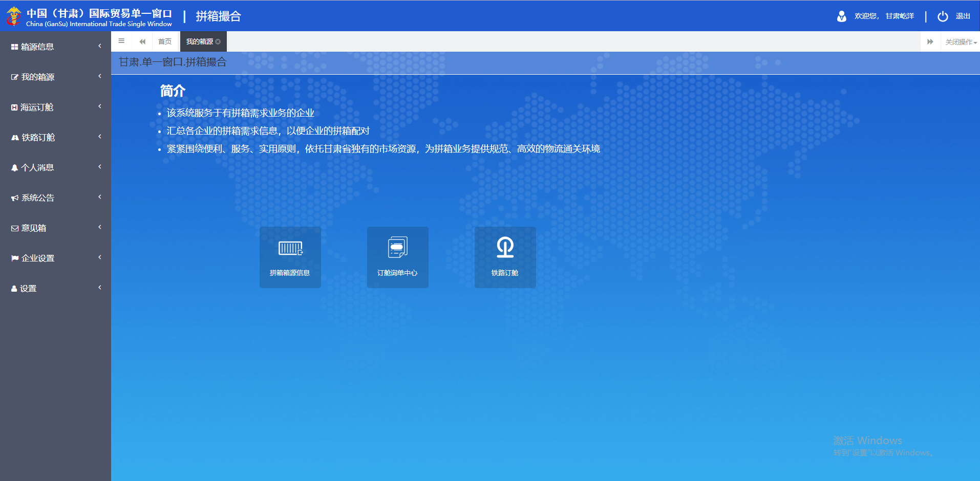This screenshot has width=980, height=481.
Task: Click the double right arrow tab scroll icon
Action: point(930,42)
